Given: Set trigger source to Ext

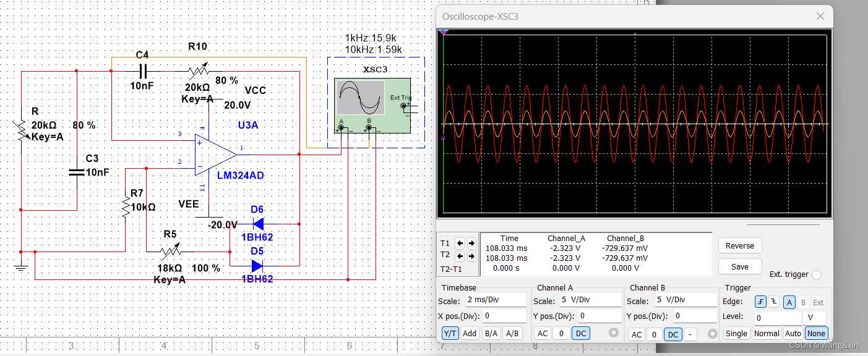Looking at the screenshot, I should (x=819, y=302).
